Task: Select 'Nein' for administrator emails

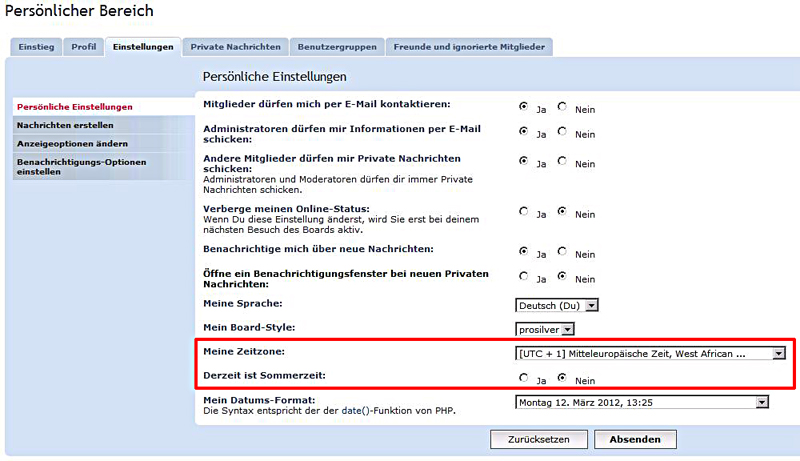Action: click(562, 131)
